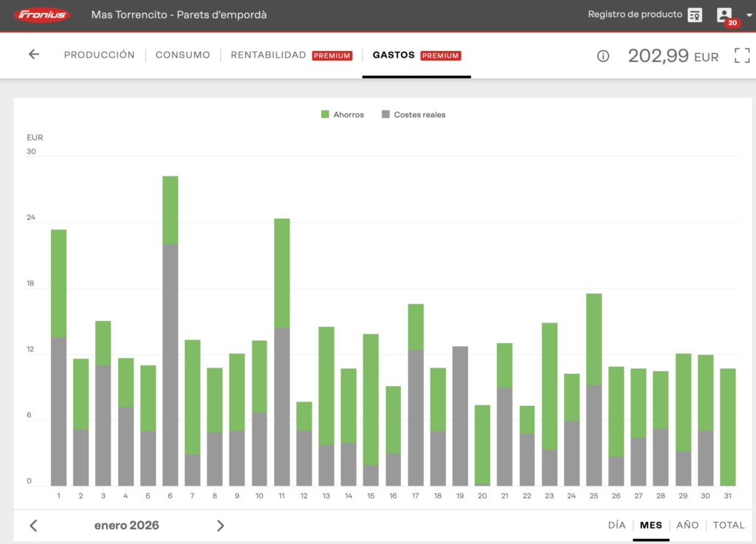Click the Fronius logo
This screenshot has height=544, width=756.
(42, 15)
